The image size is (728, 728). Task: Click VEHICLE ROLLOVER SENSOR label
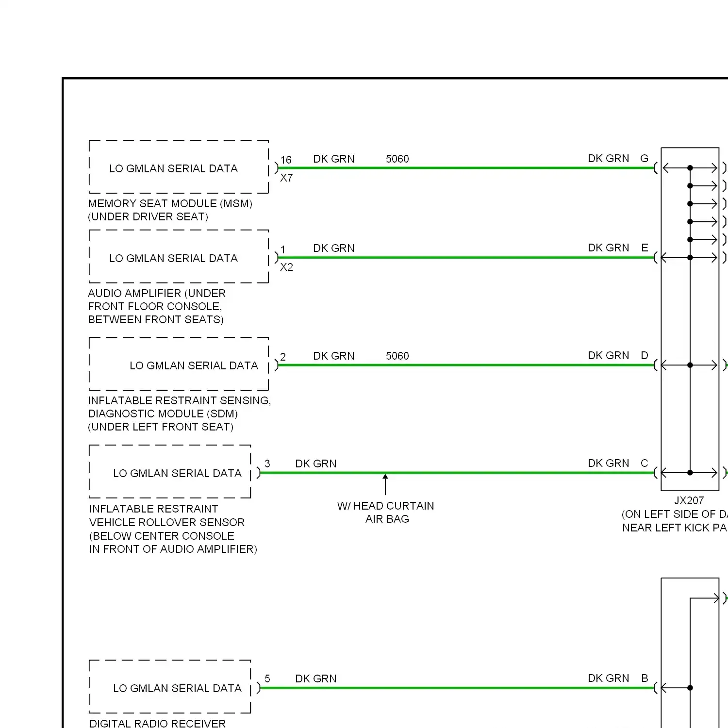(167, 522)
